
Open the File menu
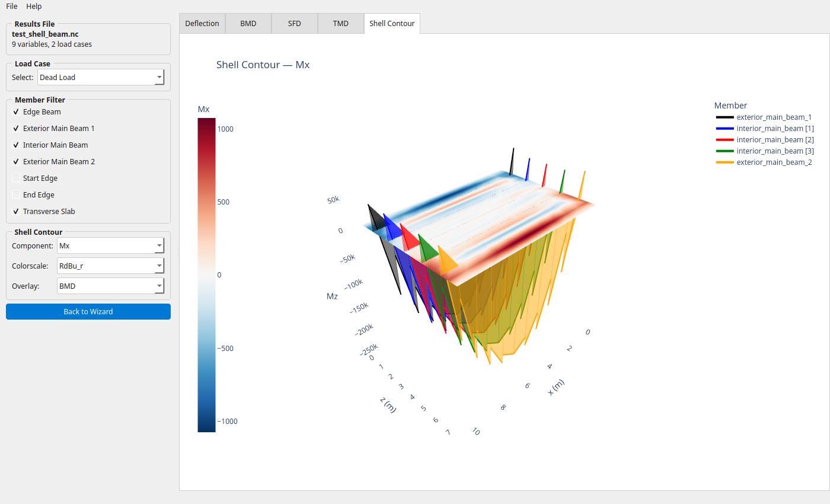coord(12,6)
